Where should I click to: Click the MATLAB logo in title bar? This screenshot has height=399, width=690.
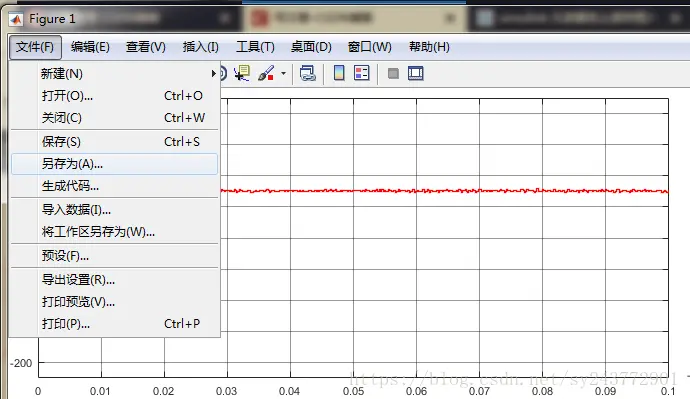[x=16, y=19]
